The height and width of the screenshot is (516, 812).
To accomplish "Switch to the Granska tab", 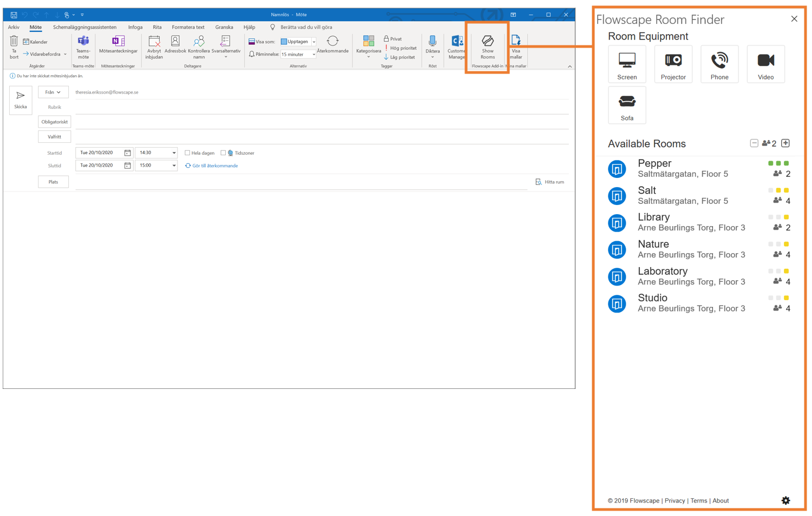I will [224, 27].
